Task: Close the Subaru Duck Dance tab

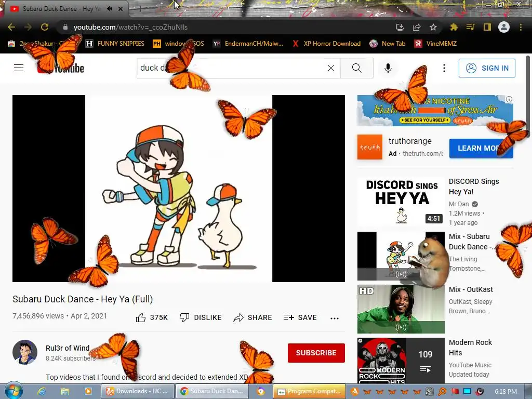Action: point(121,9)
